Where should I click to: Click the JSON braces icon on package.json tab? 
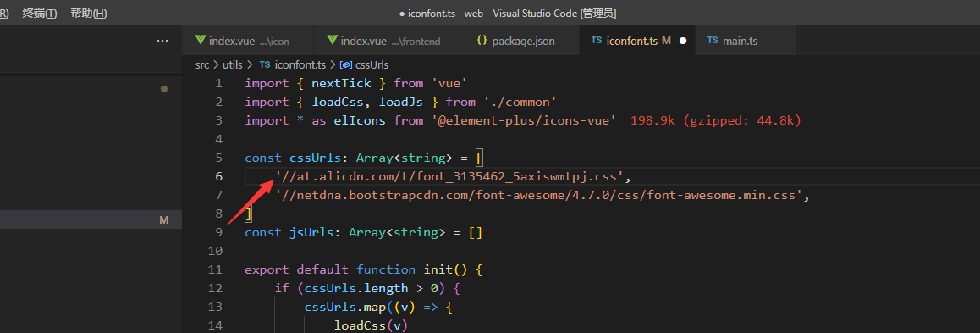[x=482, y=40]
